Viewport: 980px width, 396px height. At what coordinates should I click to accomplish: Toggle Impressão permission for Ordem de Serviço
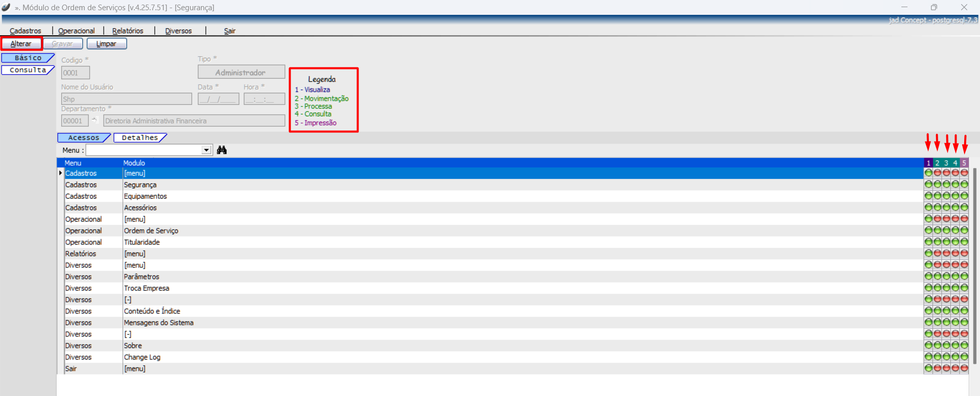[x=964, y=230]
